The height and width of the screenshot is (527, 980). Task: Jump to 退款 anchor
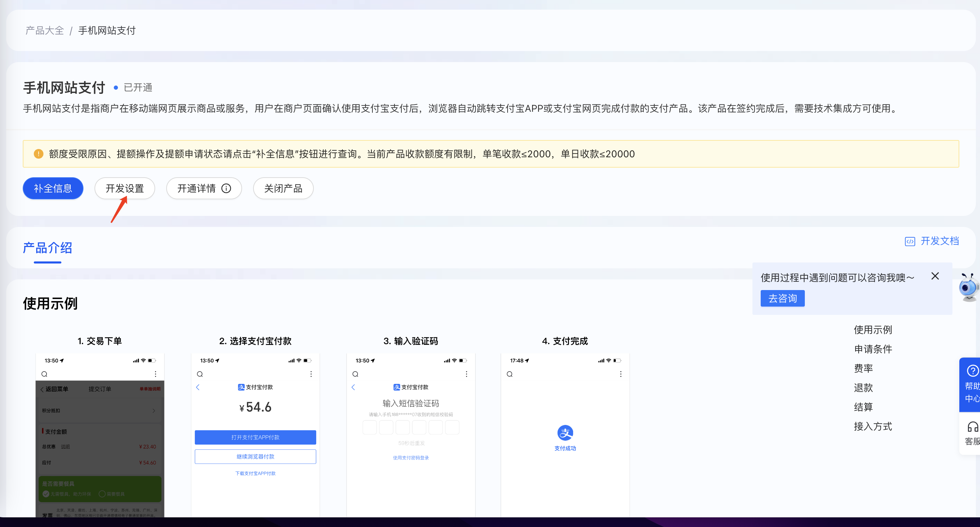863,388
